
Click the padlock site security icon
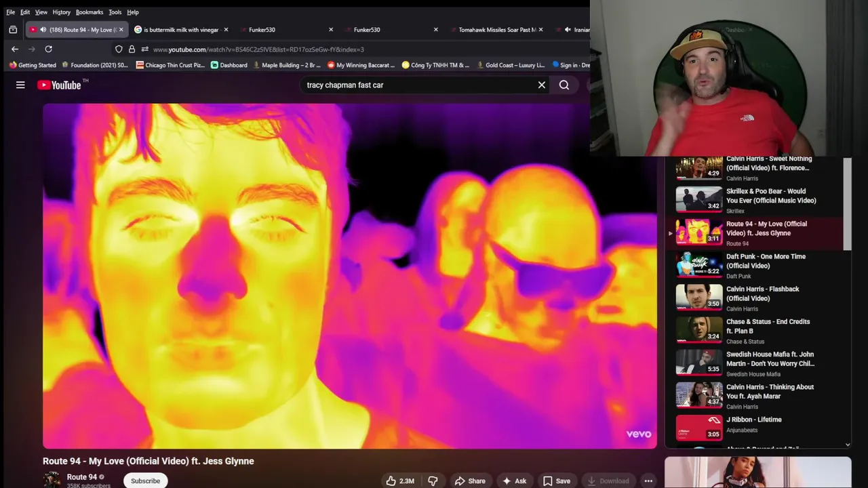(x=132, y=49)
